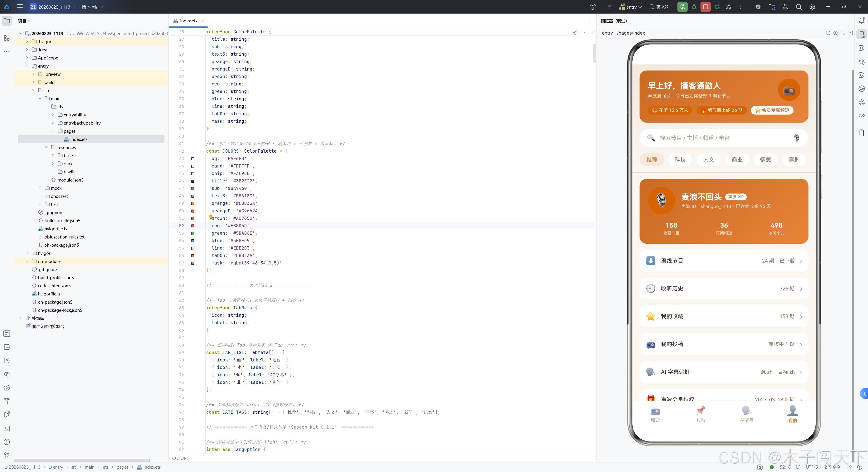Open module.json5 in the project tree
The height and width of the screenshot is (472, 868).
(x=71, y=180)
